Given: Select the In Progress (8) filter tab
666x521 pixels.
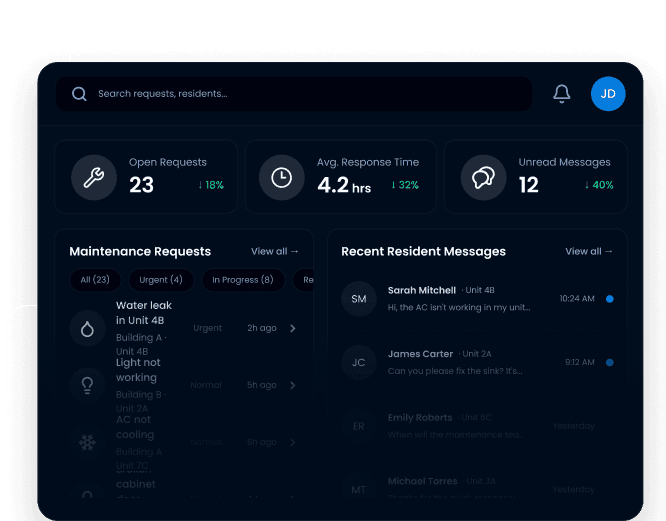Looking at the screenshot, I should tap(243, 280).
